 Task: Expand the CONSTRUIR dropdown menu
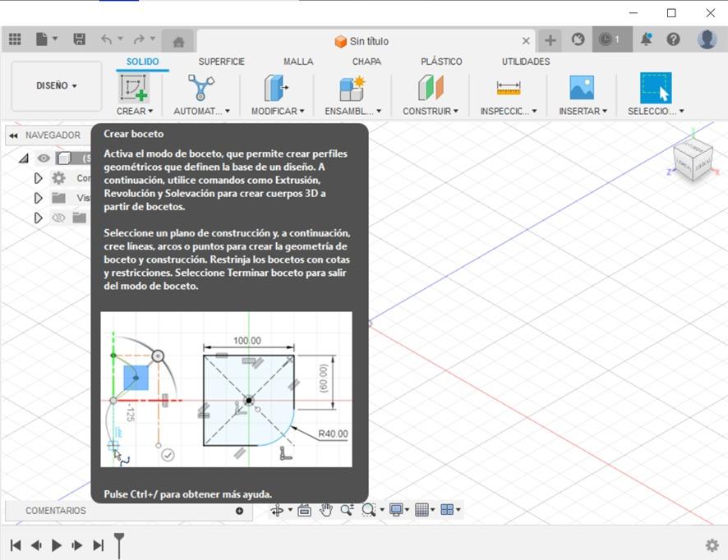[x=431, y=112]
